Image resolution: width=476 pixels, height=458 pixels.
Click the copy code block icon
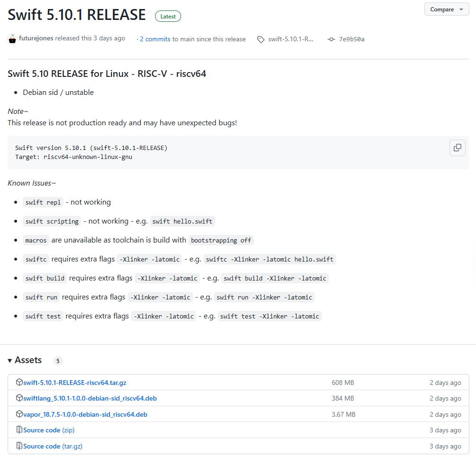[x=458, y=148]
